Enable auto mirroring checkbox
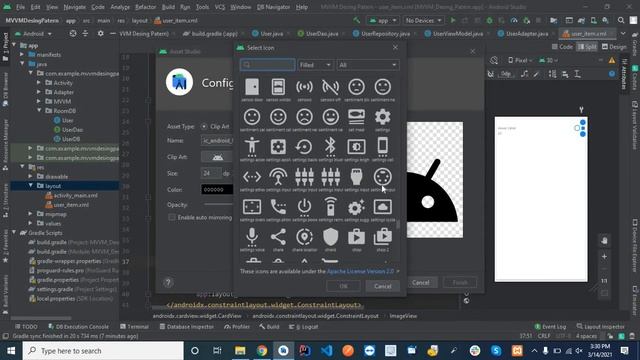Image resolution: width=640 pixels, height=360 pixels. coord(172,217)
